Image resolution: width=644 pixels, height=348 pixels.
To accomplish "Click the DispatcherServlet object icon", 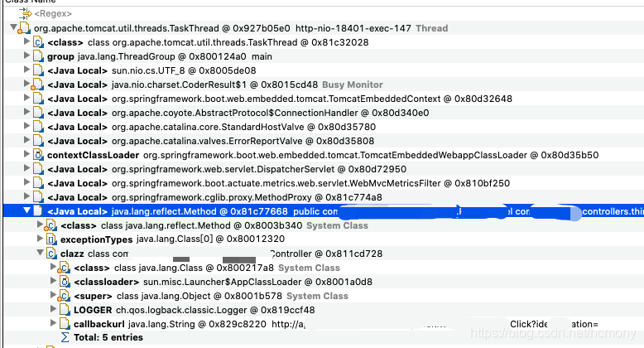I will 38,169.
